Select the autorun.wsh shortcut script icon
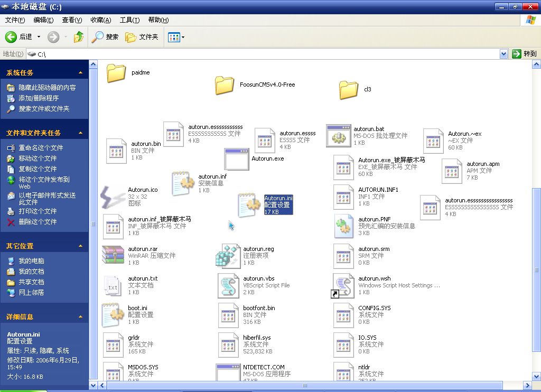 (x=342, y=286)
